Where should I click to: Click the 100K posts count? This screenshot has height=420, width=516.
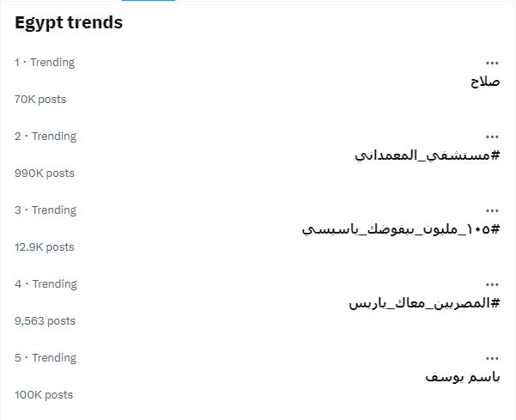(44, 395)
